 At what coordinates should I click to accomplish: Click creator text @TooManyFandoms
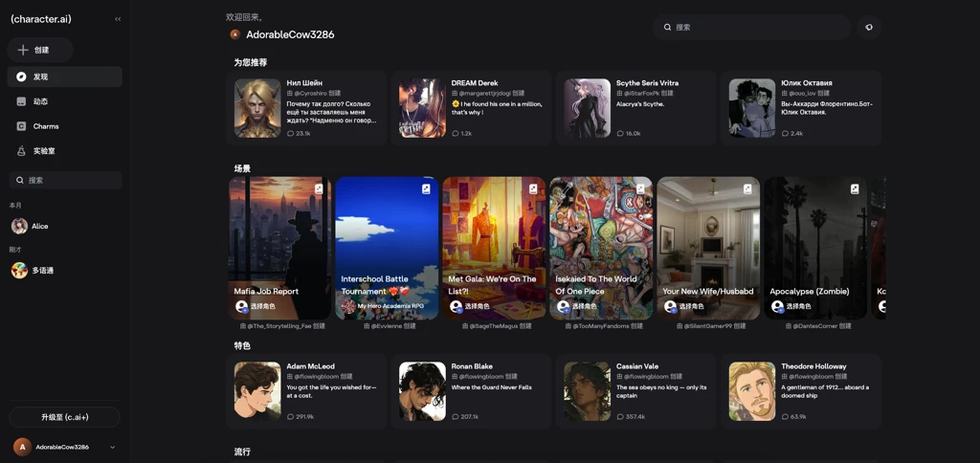coord(601,326)
